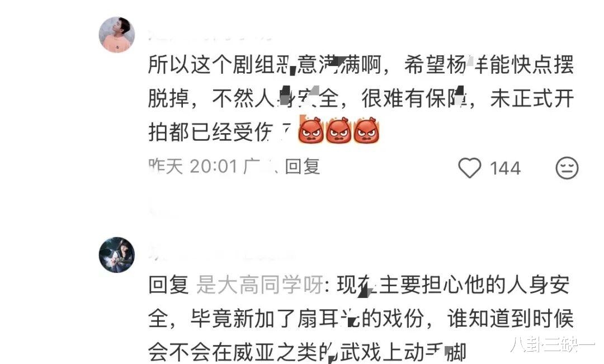
Task: Click the 昨天 20:01 timestamp
Action: [193, 167]
